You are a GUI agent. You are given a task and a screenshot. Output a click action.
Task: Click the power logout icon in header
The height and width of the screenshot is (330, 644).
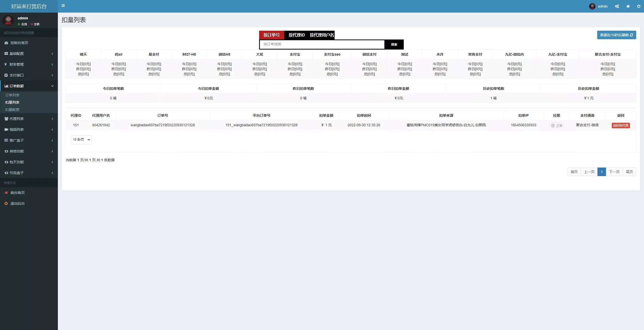638,6
